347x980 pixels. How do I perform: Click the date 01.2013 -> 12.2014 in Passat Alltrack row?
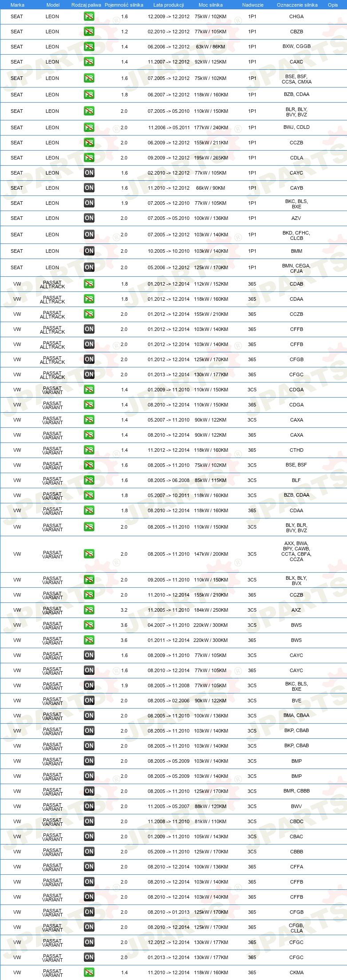169,374
